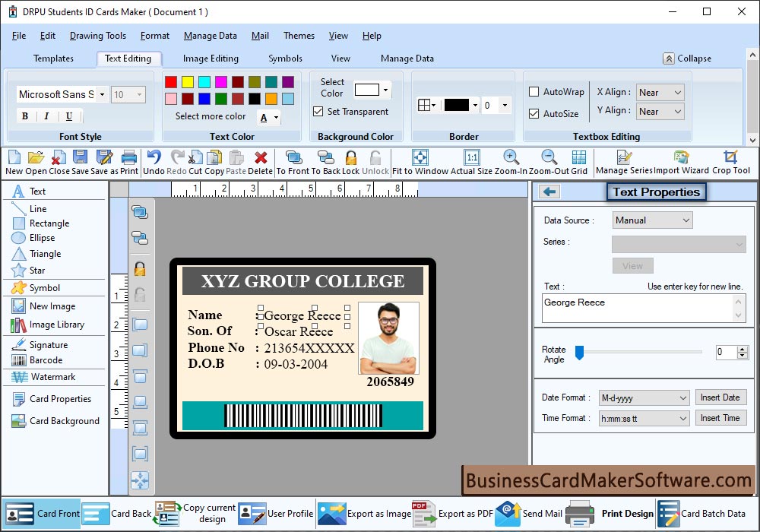Enable the AutoWrap checkbox
This screenshot has width=760, height=532.
click(x=534, y=91)
